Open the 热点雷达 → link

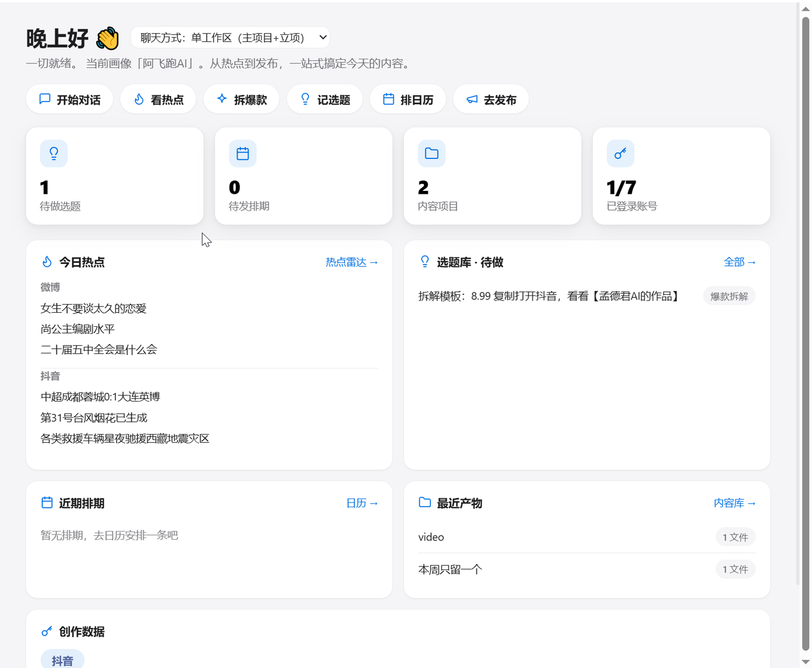352,262
